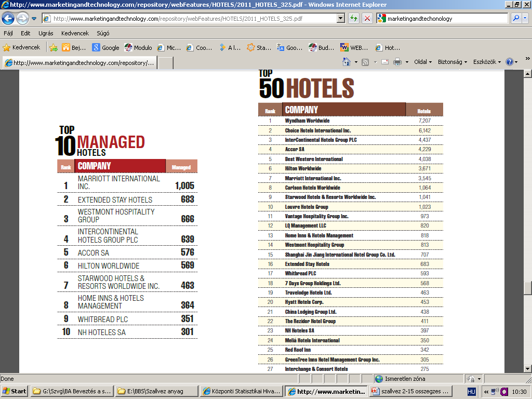Viewport: 532px width, 399px height.
Task: Open the Oldal command menu
Action: pos(423,62)
